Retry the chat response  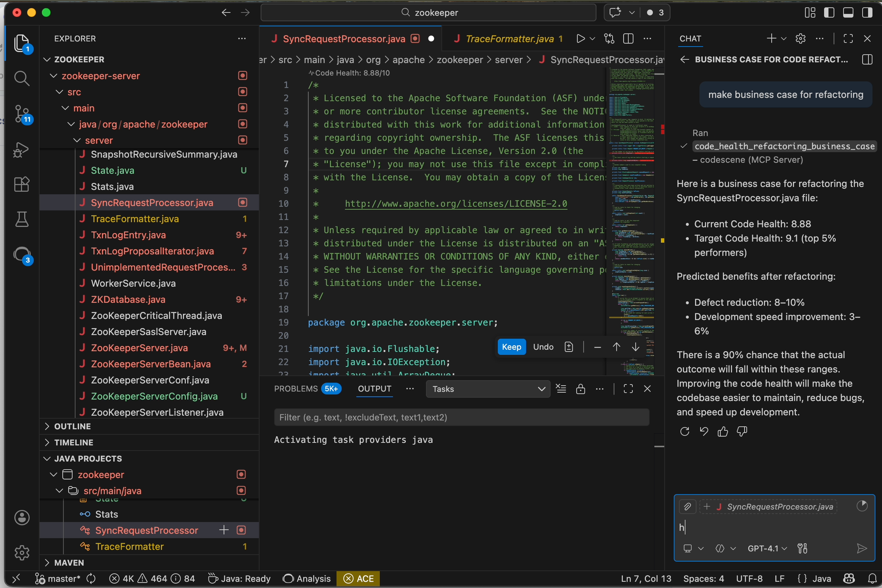[684, 431]
